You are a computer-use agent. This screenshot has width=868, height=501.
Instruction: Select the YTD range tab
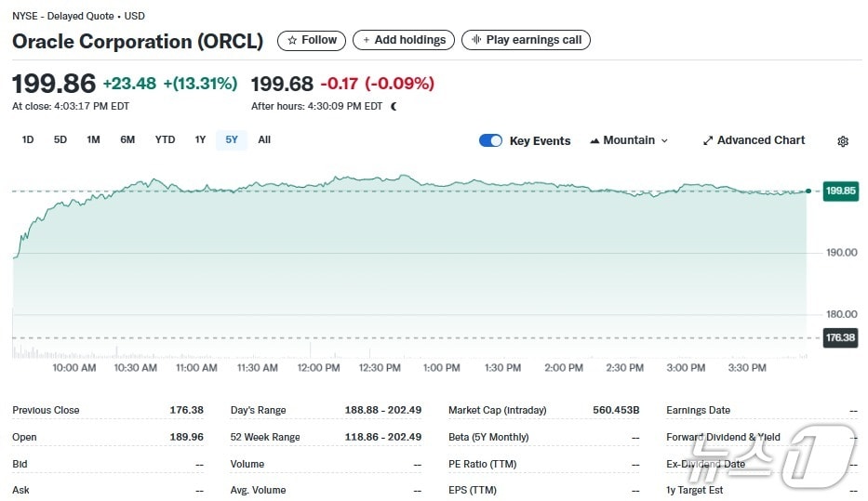click(x=165, y=139)
